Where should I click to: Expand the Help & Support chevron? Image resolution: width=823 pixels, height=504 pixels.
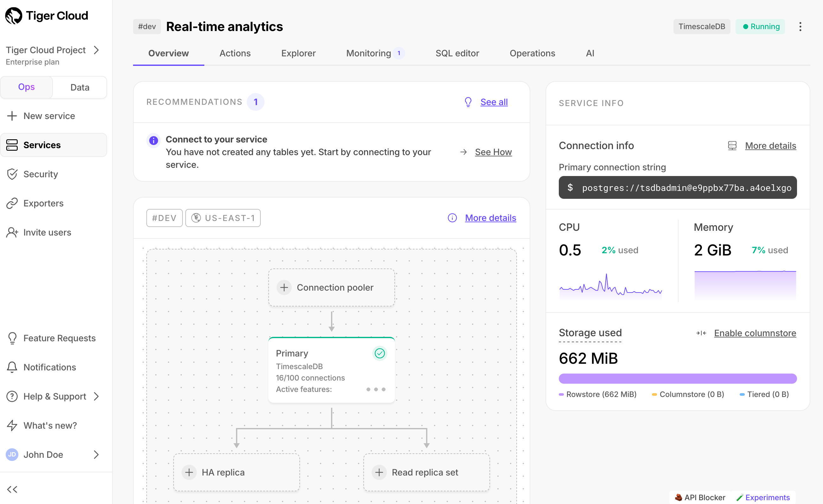(96, 396)
